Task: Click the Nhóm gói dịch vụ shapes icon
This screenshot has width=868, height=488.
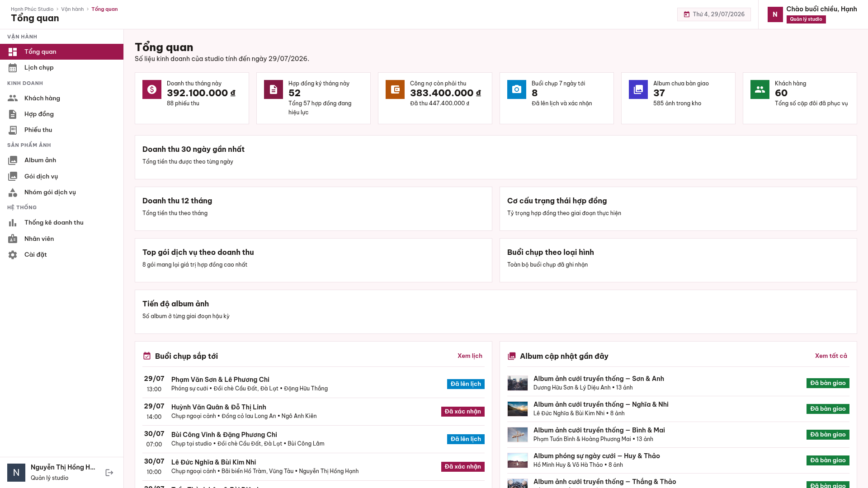Action: pyautogui.click(x=13, y=192)
